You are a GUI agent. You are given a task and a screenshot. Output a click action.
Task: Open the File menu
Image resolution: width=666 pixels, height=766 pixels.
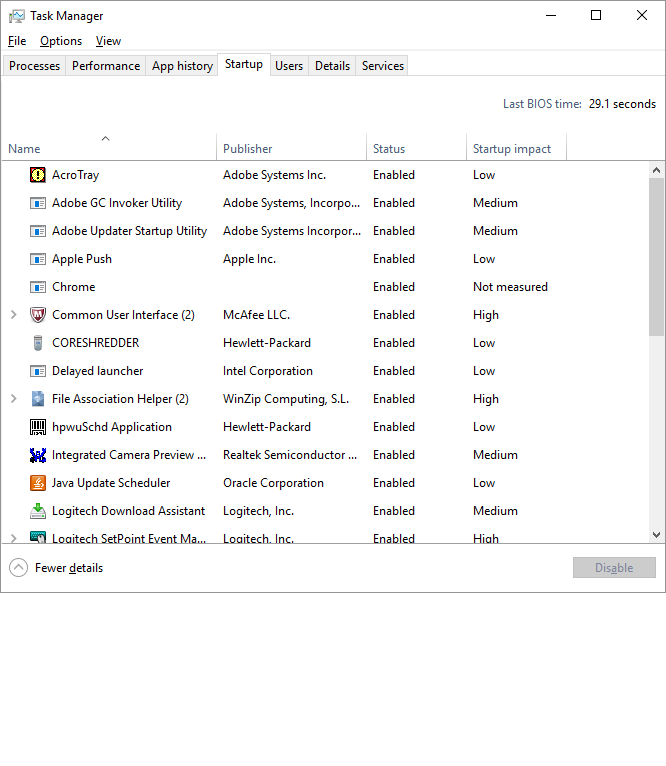click(17, 41)
